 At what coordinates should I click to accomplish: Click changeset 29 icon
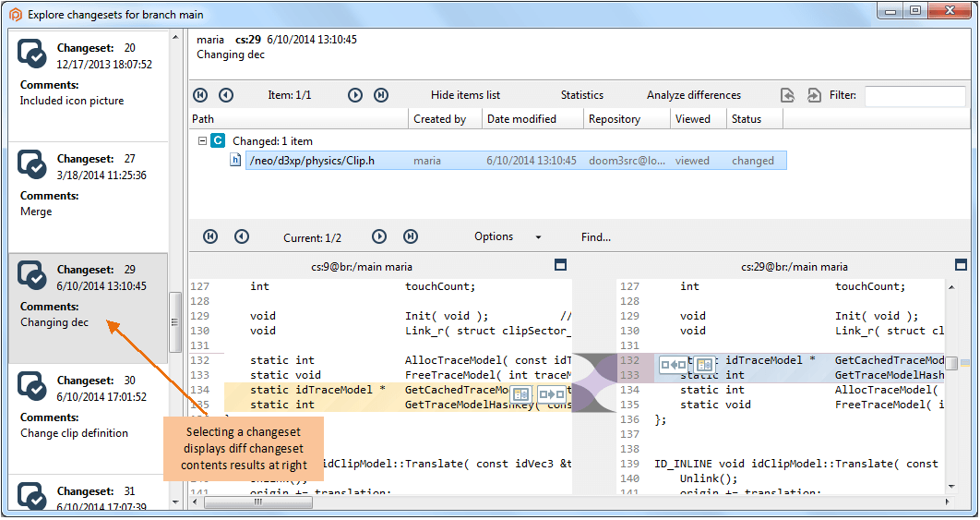32,275
